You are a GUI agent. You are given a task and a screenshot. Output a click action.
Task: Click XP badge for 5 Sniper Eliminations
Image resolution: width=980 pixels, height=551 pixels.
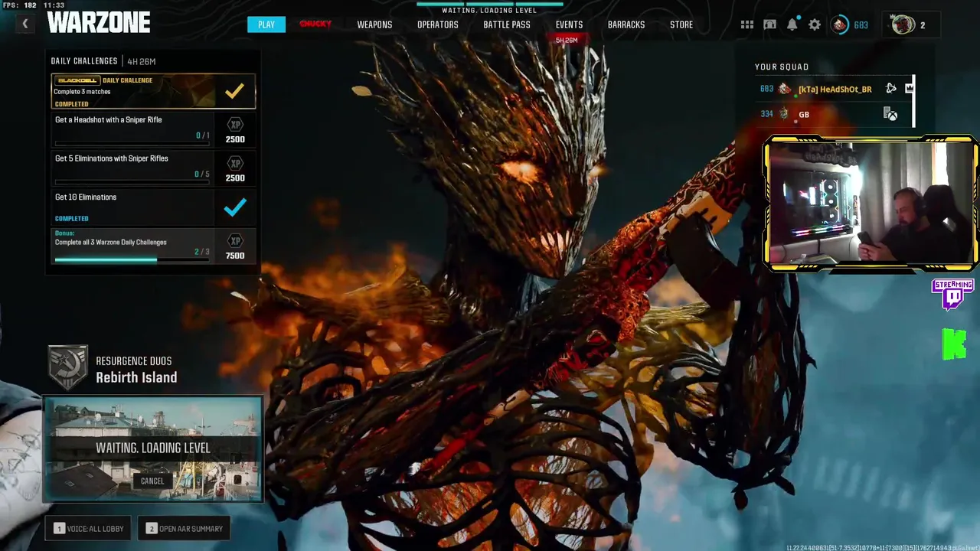(235, 163)
